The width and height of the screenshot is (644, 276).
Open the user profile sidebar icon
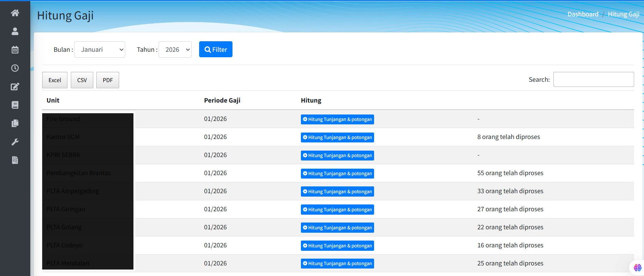pos(15,31)
